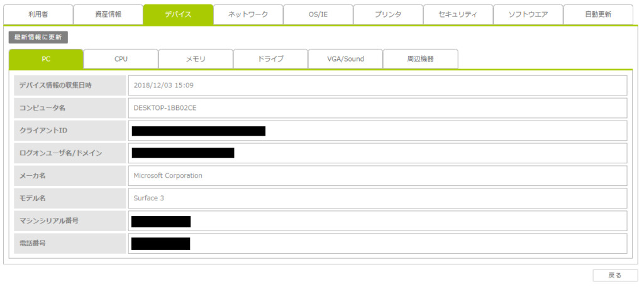
Task: Open the CPU sub-tab
Action: [x=121, y=59]
